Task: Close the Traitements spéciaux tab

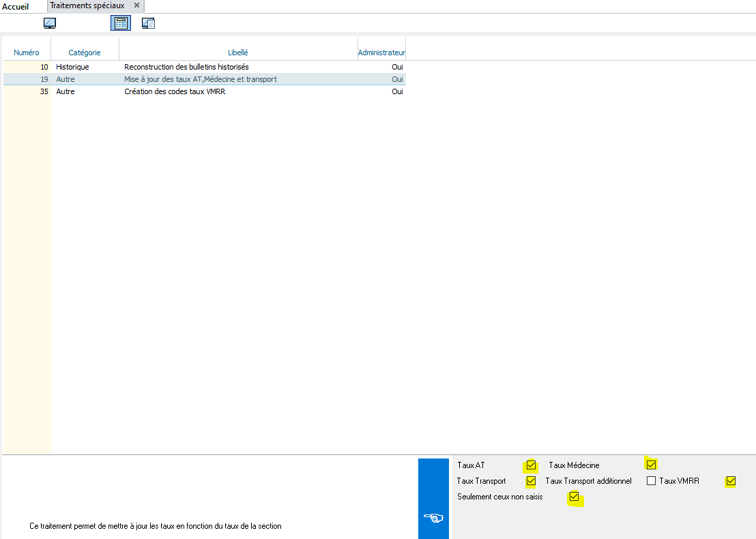Action: pos(136,5)
